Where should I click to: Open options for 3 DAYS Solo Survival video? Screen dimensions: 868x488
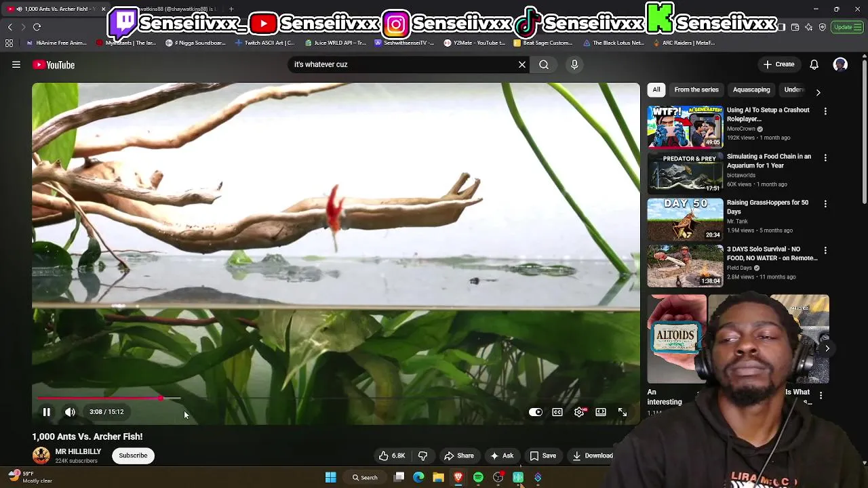pyautogui.click(x=825, y=250)
